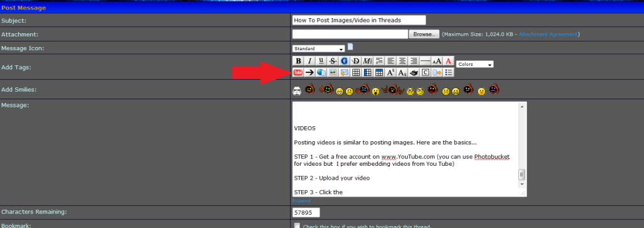Viewport: 644px width, 228px height.
Task: Insert email link tag
Action: (x=344, y=73)
